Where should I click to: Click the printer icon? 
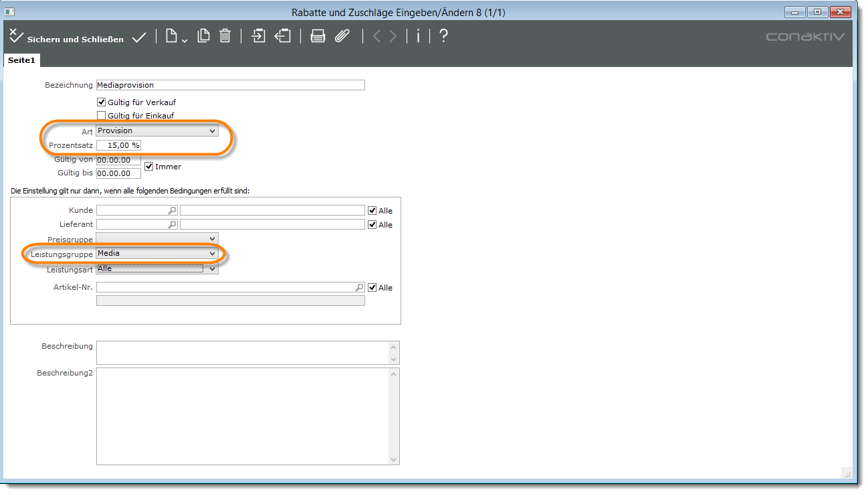tap(318, 37)
